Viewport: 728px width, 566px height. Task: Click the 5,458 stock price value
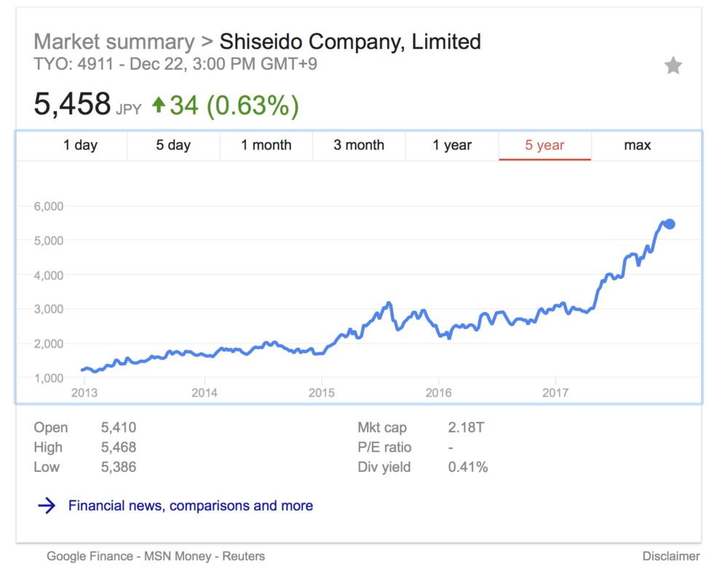tap(72, 105)
